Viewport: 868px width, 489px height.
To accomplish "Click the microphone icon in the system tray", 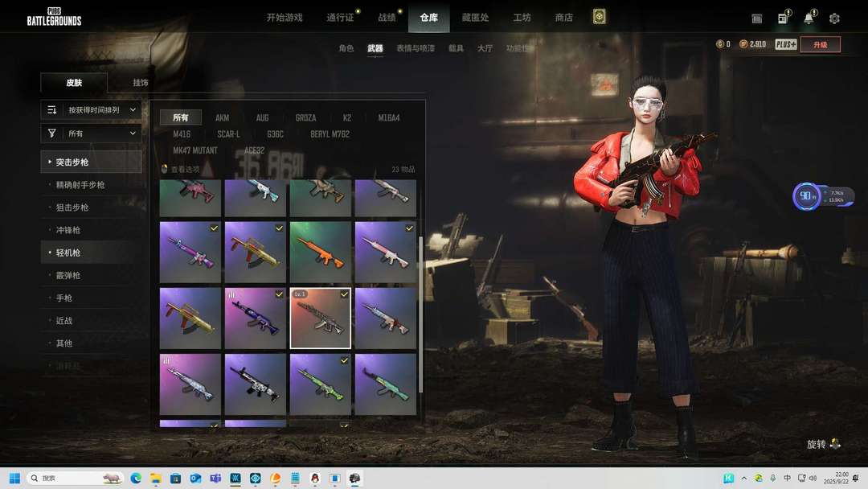I will point(773,478).
